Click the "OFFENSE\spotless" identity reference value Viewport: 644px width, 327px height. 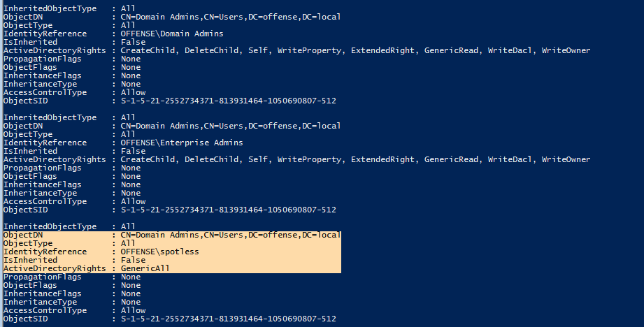coord(159,252)
